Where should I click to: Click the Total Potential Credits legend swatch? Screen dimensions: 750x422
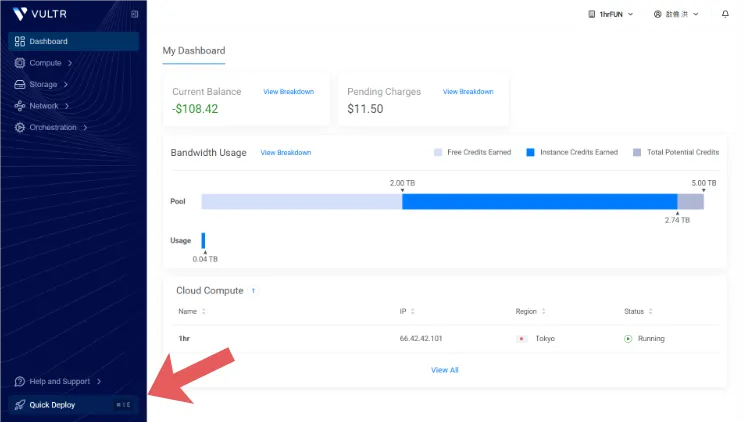[637, 153]
